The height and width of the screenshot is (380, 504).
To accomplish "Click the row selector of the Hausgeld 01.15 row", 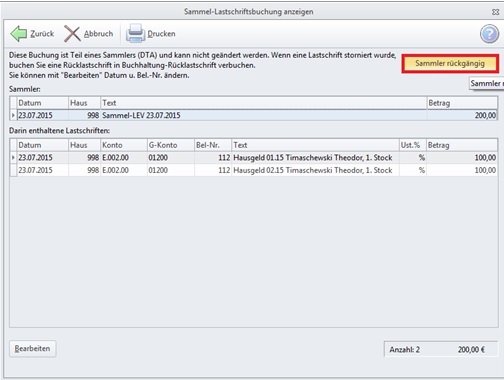I will (x=13, y=157).
